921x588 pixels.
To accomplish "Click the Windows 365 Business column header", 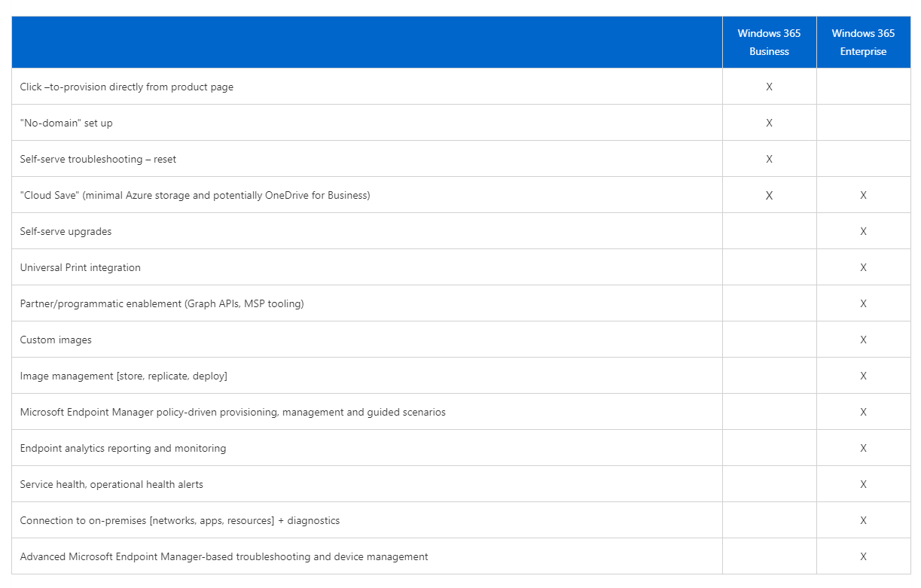I will pyautogui.click(x=769, y=42).
